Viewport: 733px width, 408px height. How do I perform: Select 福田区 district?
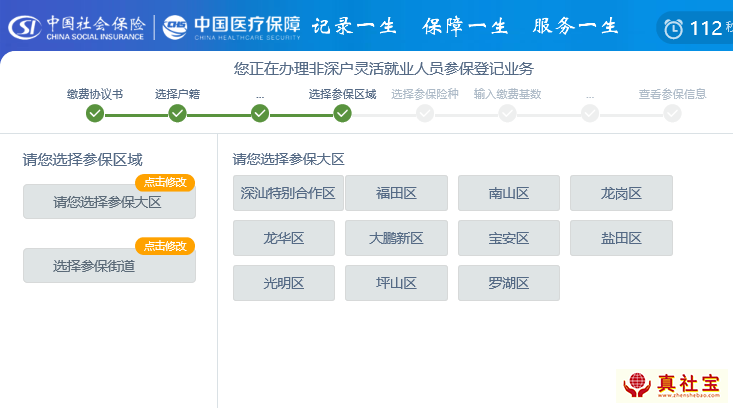coord(396,193)
